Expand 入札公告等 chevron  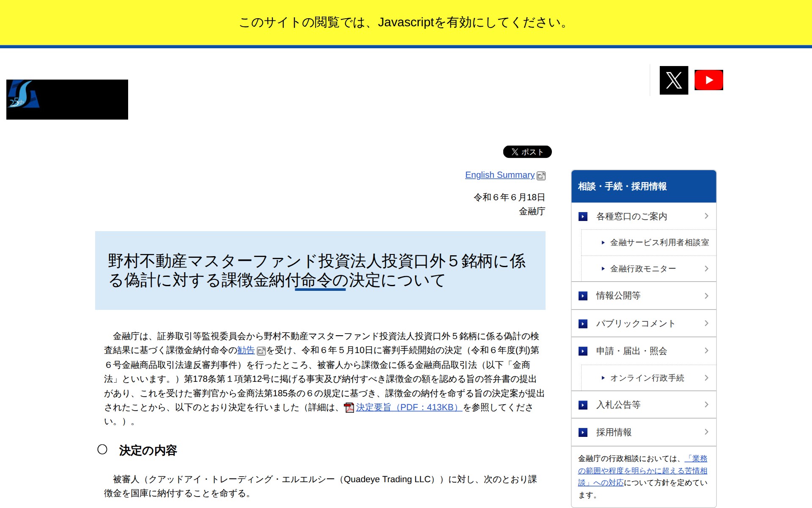click(x=706, y=405)
